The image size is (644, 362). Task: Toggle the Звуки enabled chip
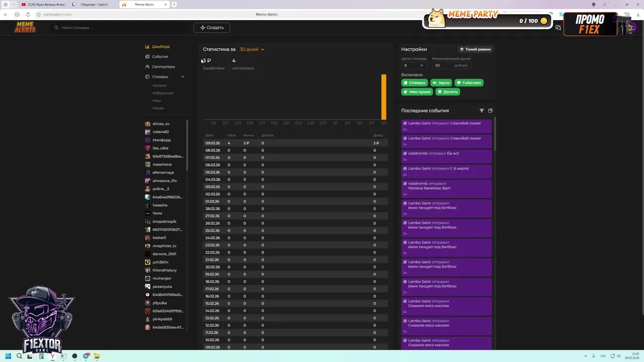coord(441,82)
